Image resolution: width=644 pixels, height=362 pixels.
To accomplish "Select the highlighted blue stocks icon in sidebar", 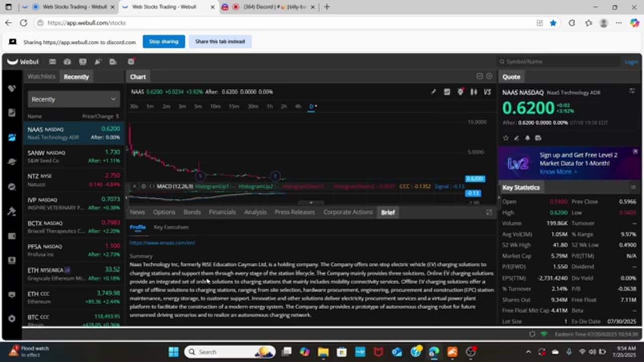I will coord(12,137).
